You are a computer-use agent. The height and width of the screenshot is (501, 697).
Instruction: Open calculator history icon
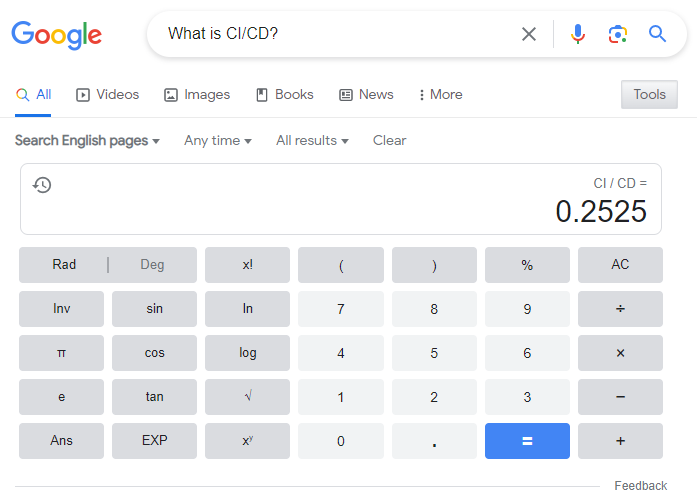pos(42,185)
